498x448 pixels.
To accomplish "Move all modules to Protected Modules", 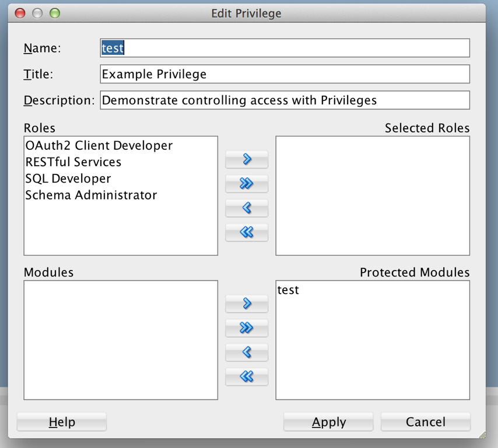I will click(247, 328).
